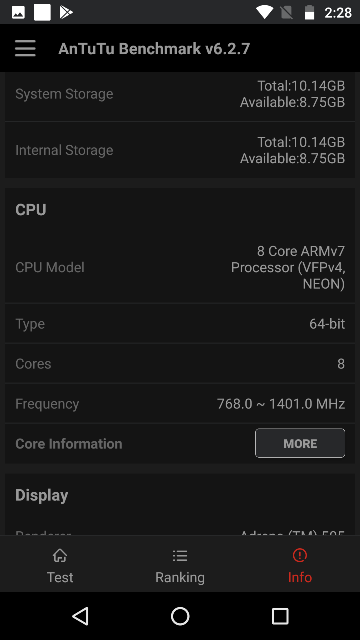Tap the Frequency row
Viewport: 360px width, 640px height.
(x=180, y=404)
